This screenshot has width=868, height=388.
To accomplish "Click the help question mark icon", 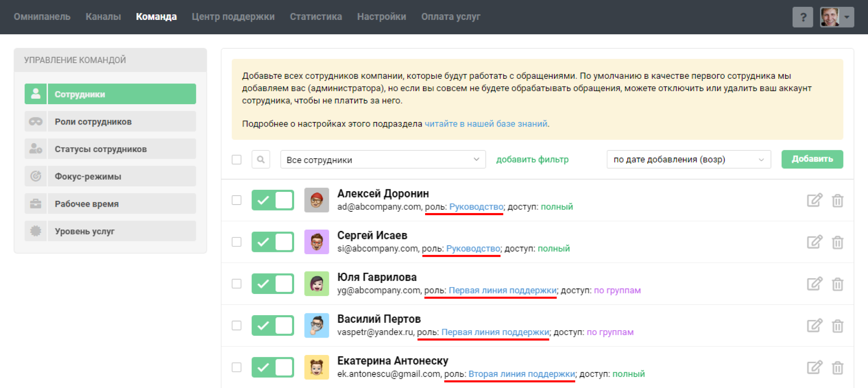I will pyautogui.click(x=802, y=17).
